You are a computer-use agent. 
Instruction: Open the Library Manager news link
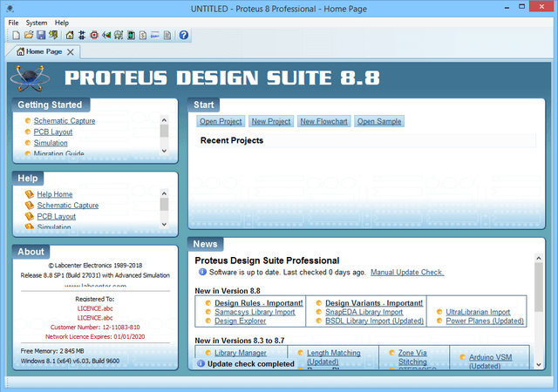point(241,353)
